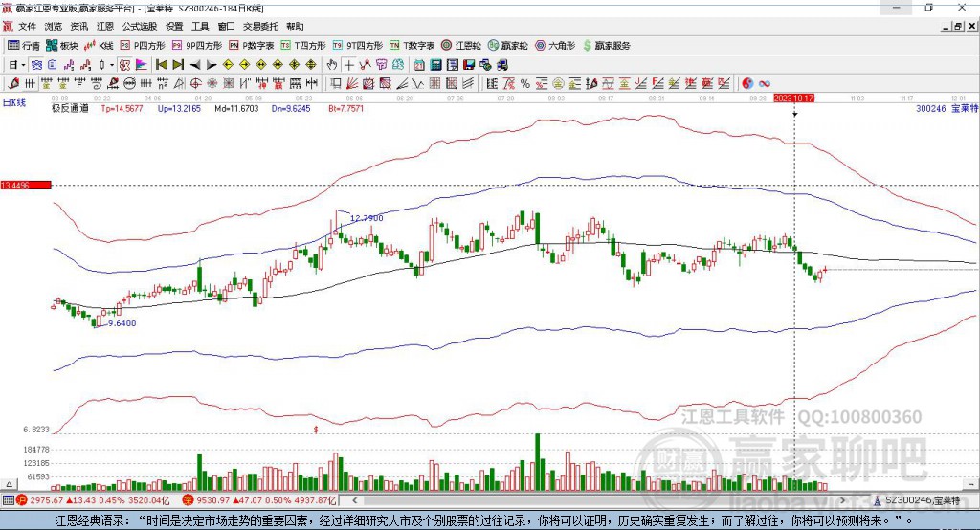Screen dimensions: 980x530
Task: Select the crosshair cursor tool
Action: coord(348,65)
